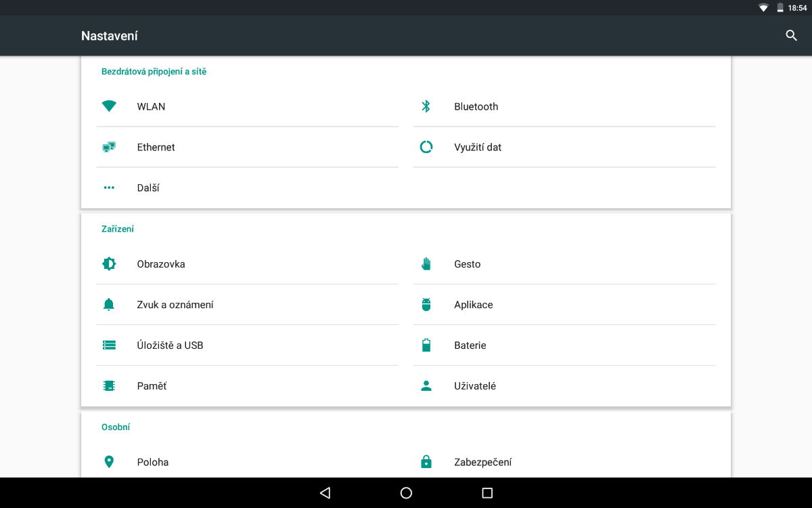The height and width of the screenshot is (508, 812).
Task: Tap the Baterie battery icon
Action: pos(426,345)
